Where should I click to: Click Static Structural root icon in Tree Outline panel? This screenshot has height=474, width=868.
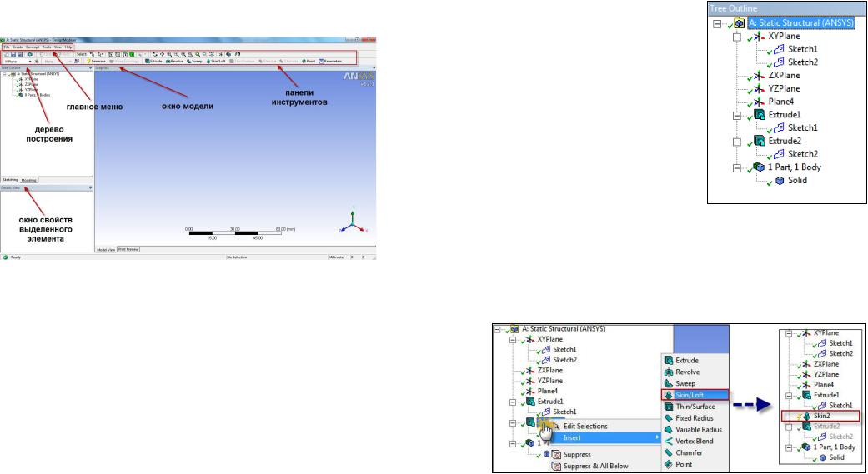739,24
